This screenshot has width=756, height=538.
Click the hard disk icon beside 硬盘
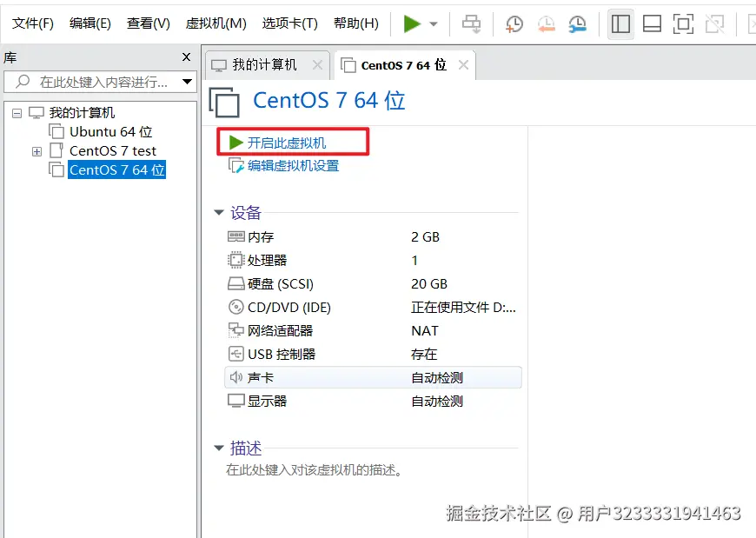point(235,283)
